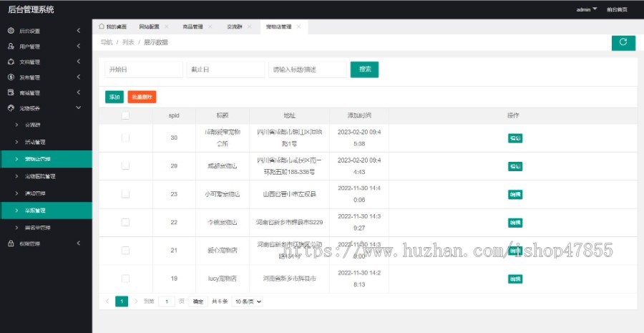Click 编辑 for spid 29 row
This screenshot has width=644, height=333.
point(515,166)
